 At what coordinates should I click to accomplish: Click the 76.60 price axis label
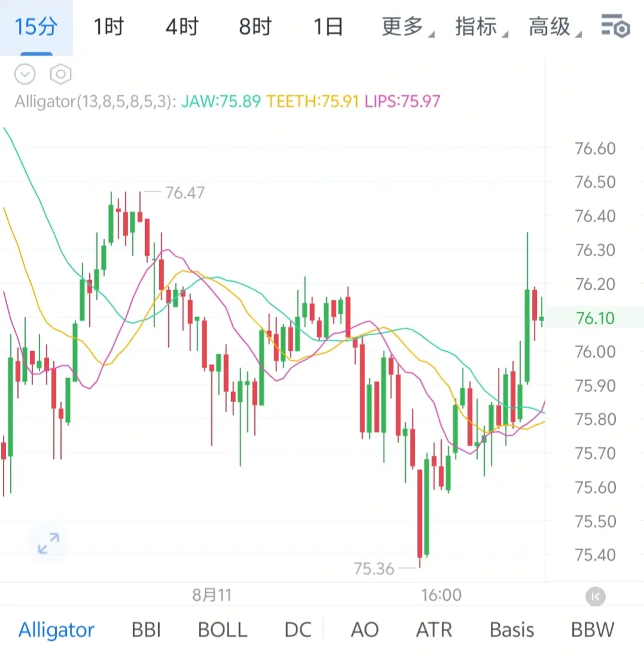pos(596,149)
